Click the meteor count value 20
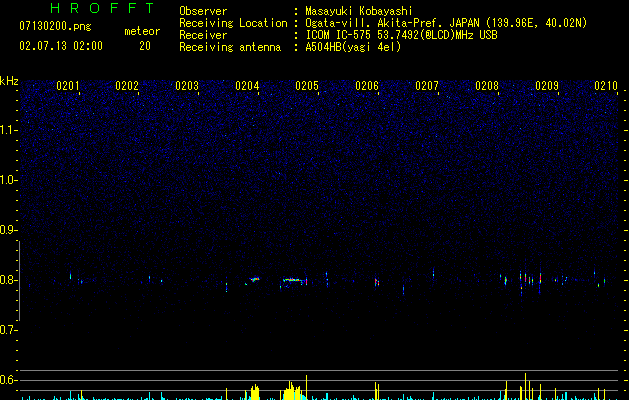Screen dimensions: 629x400 point(145,46)
